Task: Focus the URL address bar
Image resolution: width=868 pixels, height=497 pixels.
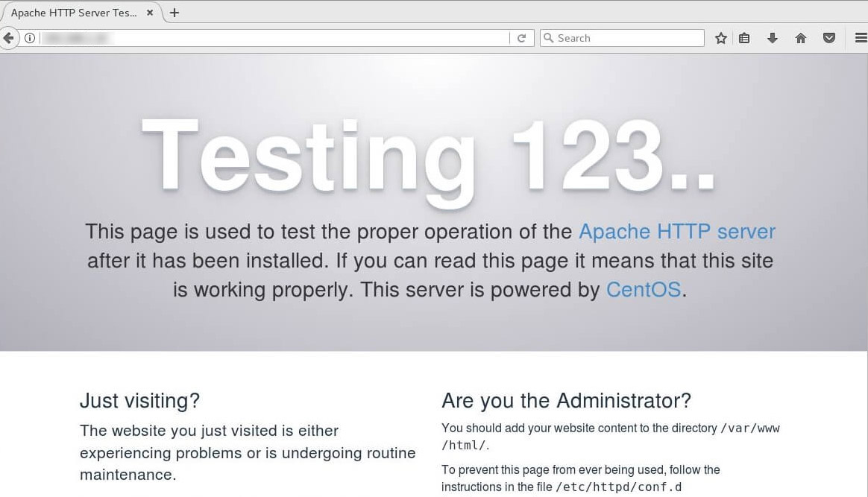Action: (x=274, y=38)
